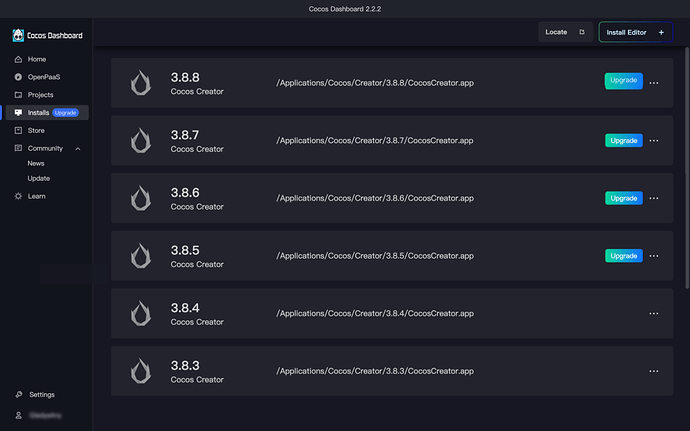690x431 pixels.
Task: Click path /Applications/Cocos/Creator/3.8.6/CocosCreator.app
Action: 375,198
